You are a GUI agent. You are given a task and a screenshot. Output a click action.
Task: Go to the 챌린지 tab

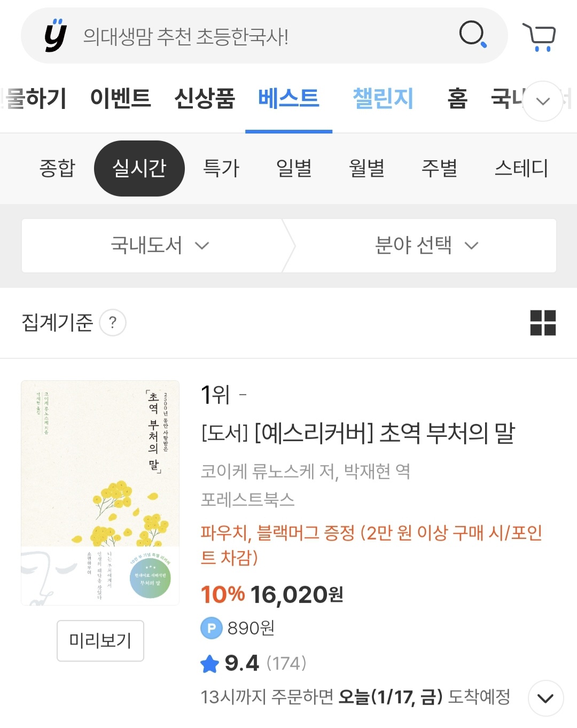[383, 99]
